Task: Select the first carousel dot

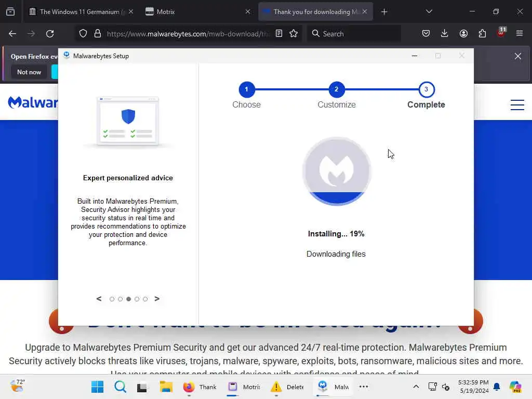Action: pyautogui.click(x=112, y=299)
